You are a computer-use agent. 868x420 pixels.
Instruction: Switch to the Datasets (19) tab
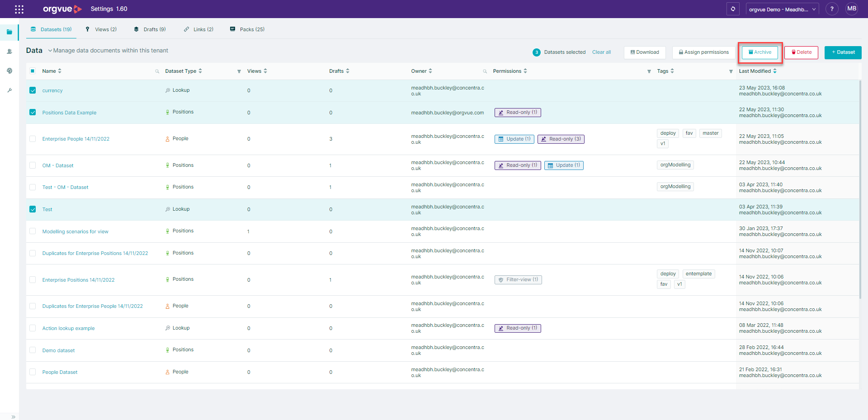pos(51,29)
